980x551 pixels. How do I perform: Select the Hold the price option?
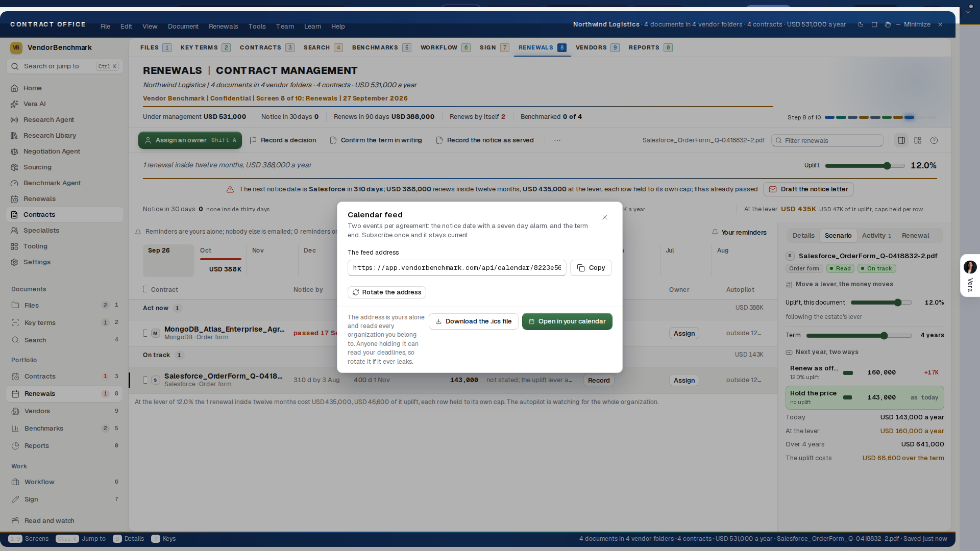865,397
